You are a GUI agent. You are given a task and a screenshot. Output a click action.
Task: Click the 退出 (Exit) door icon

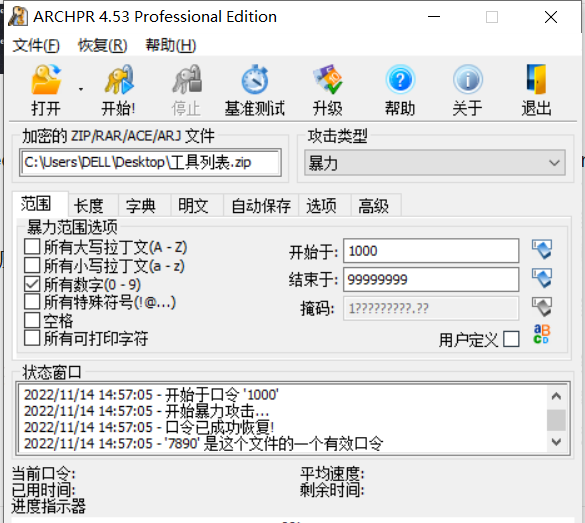[x=536, y=79]
